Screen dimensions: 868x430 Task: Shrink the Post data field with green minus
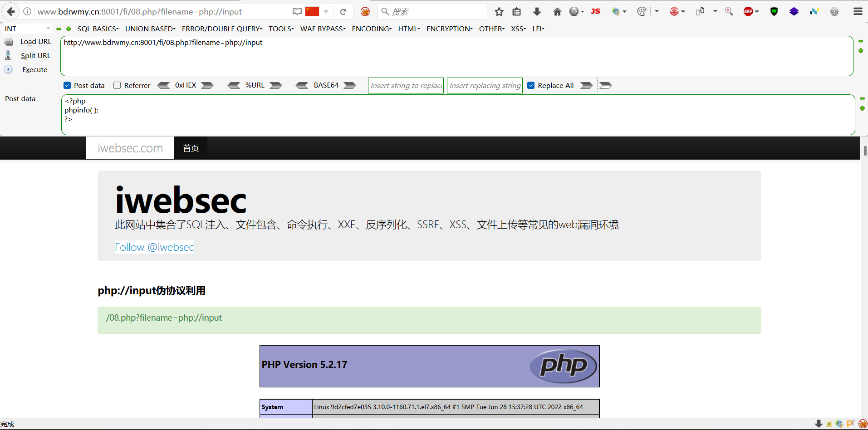(x=862, y=98)
